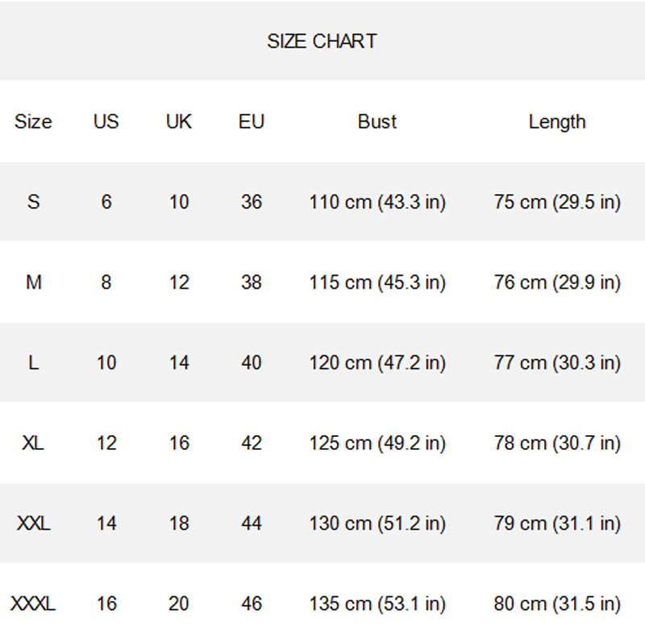
Task: Click length value 76 cm (29.9 in)
Action: (557, 283)
